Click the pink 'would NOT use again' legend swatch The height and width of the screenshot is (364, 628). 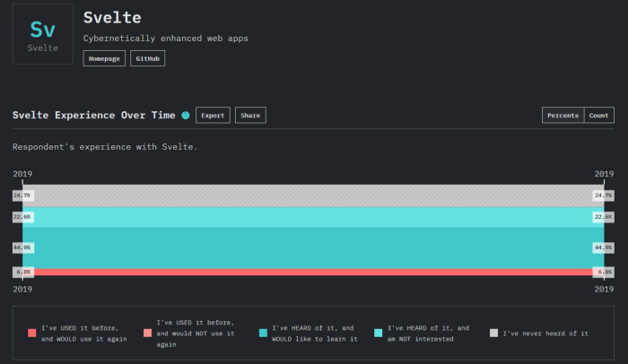pos(147,334)
